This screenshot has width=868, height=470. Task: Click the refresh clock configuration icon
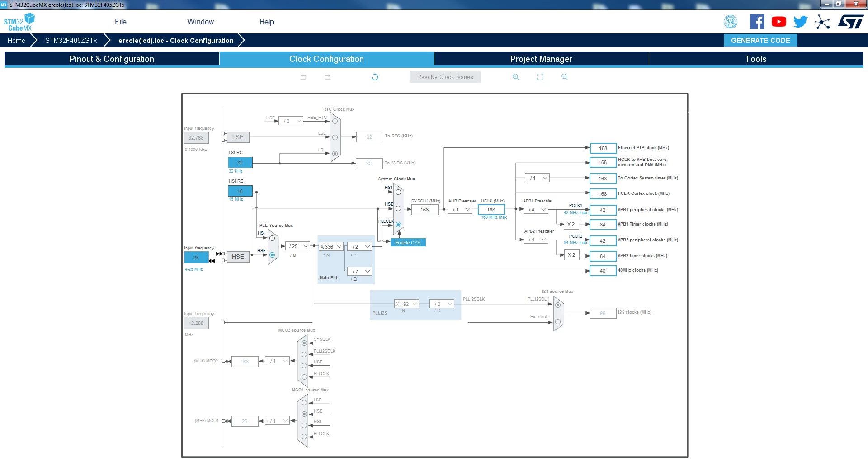pos(375,77)
